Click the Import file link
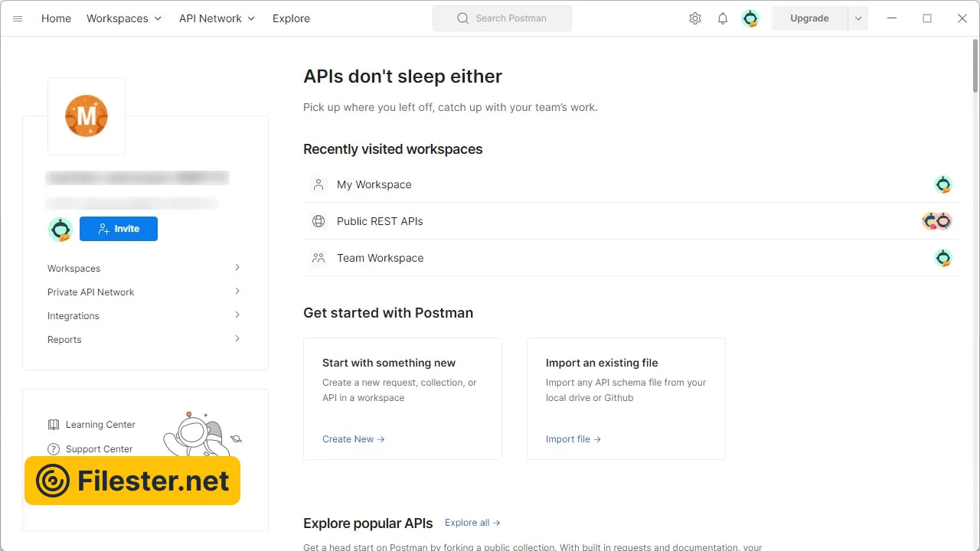The width and height of the screenshot is (980, 551). tap(573, 439)
